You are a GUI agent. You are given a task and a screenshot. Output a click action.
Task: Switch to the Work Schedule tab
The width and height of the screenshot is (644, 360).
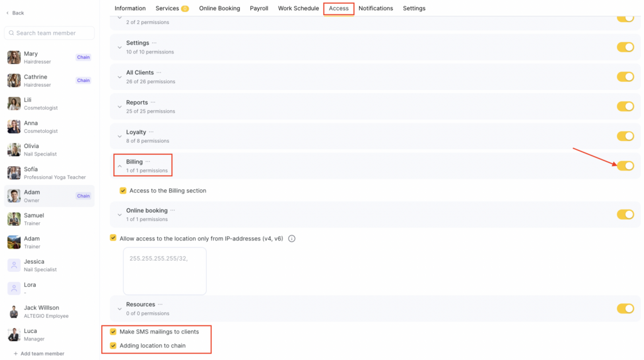tap(298, 8)
